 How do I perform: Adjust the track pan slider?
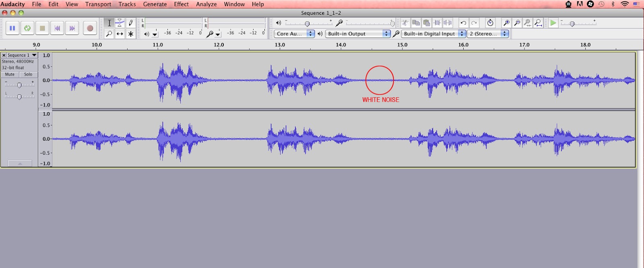(x=19, y=96)
